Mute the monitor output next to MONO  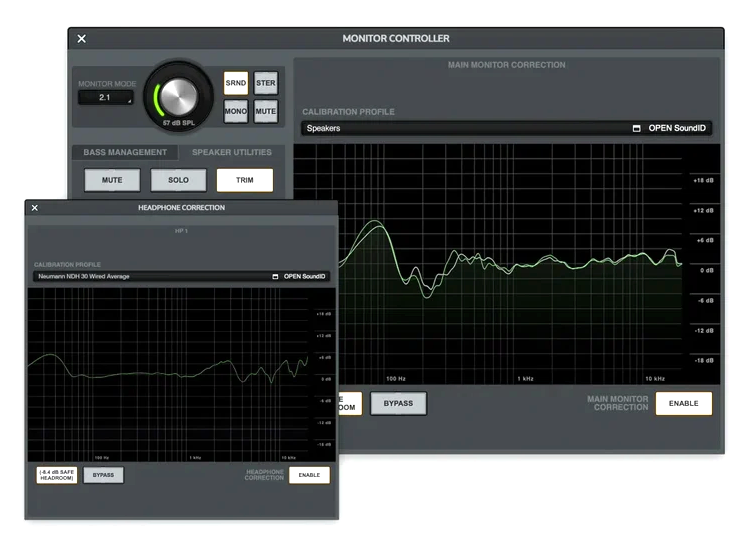click(265, 111)
